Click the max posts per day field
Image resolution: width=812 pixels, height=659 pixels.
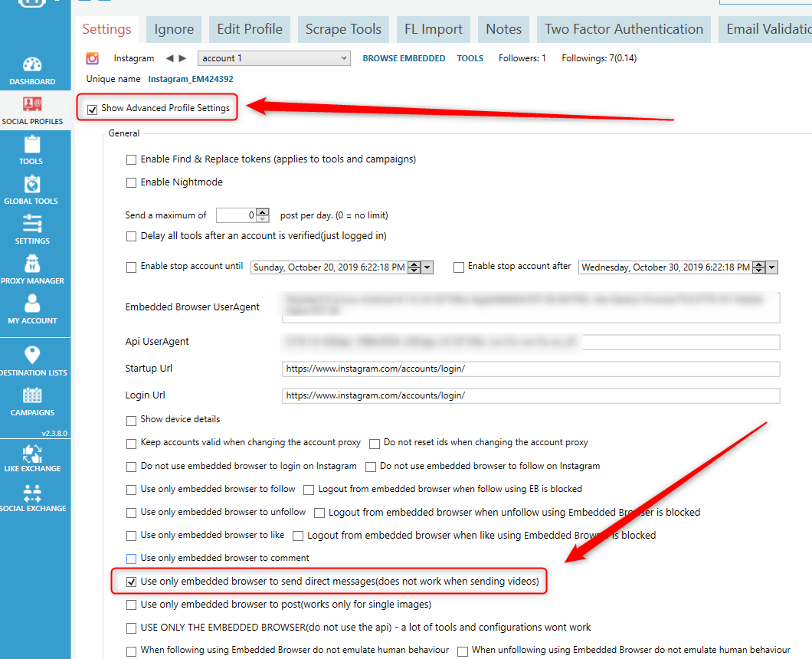tap(237, 215)
